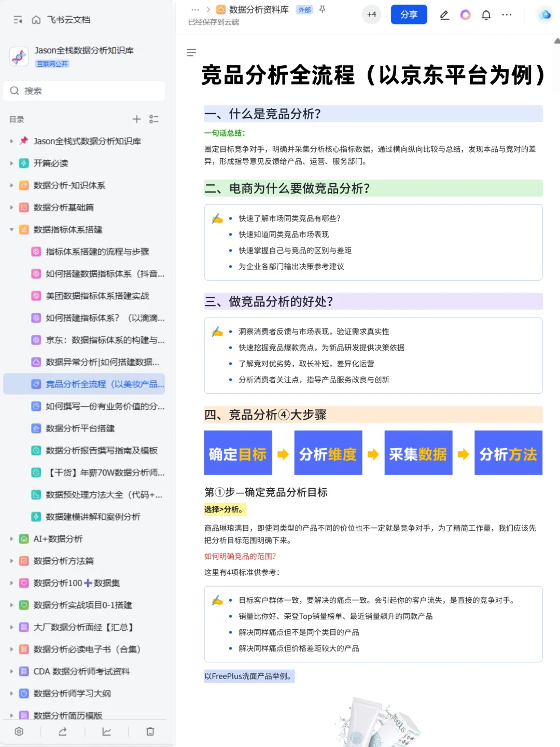
Task: Expand the 数据分析基础篇 node
Action: pos(11,208)
